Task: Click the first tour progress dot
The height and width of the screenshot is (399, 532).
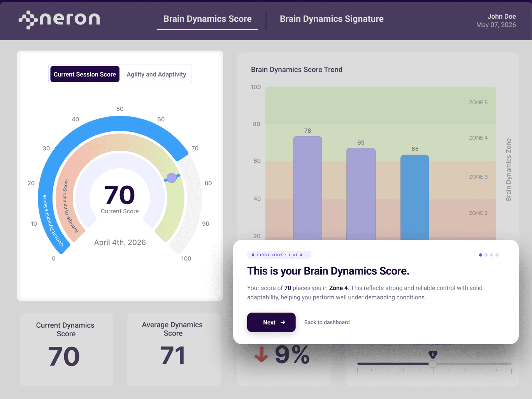Action: tap(481, 255)
